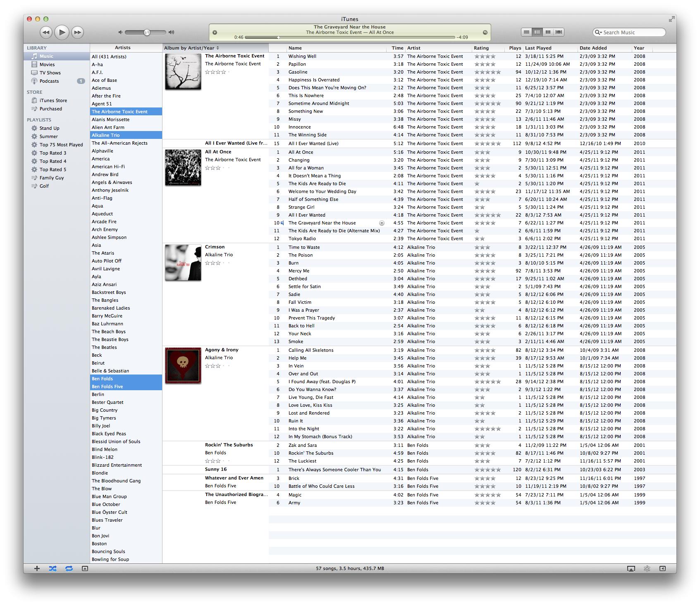Select Arcade Fire in the artist list
700x606 pixels.
point(126,222)
